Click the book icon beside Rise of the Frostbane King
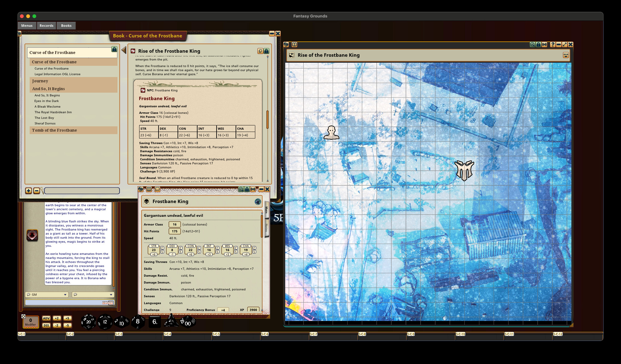Image resolution: width=621 pixels, height=364 pixels. [x=133, y=51]
